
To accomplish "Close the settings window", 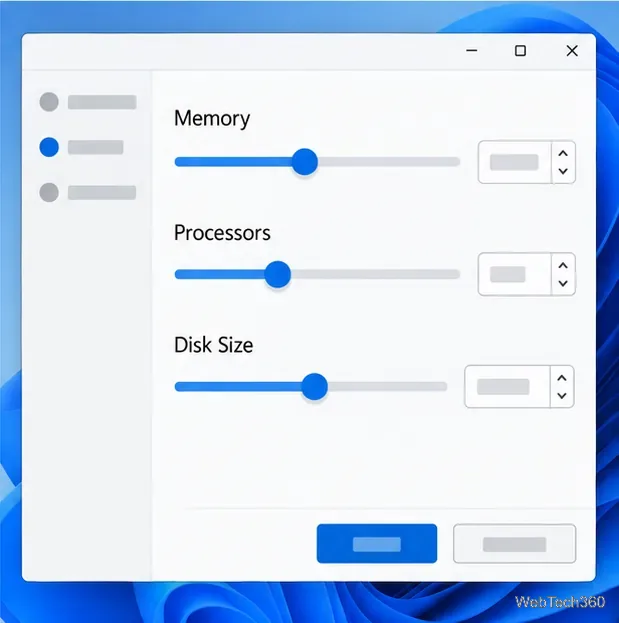I will click(x=572, y=50).
